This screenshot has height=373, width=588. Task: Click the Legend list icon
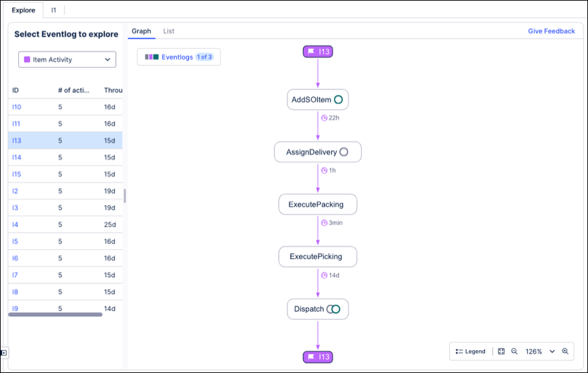(x=459, y=351)
